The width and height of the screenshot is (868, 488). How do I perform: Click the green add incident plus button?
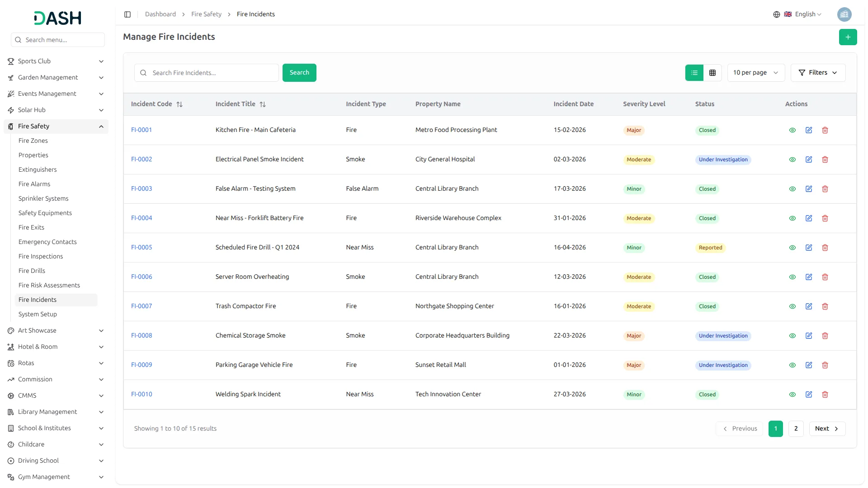(x=848, y=37)
